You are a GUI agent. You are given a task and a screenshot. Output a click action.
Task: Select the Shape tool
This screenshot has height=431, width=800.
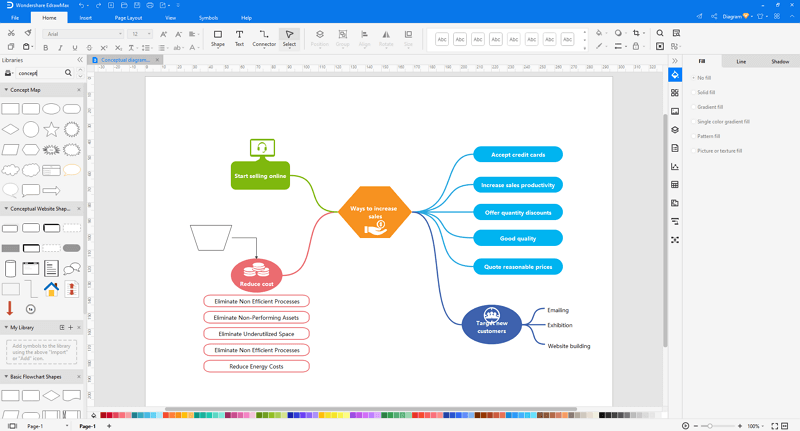[218, 38]
